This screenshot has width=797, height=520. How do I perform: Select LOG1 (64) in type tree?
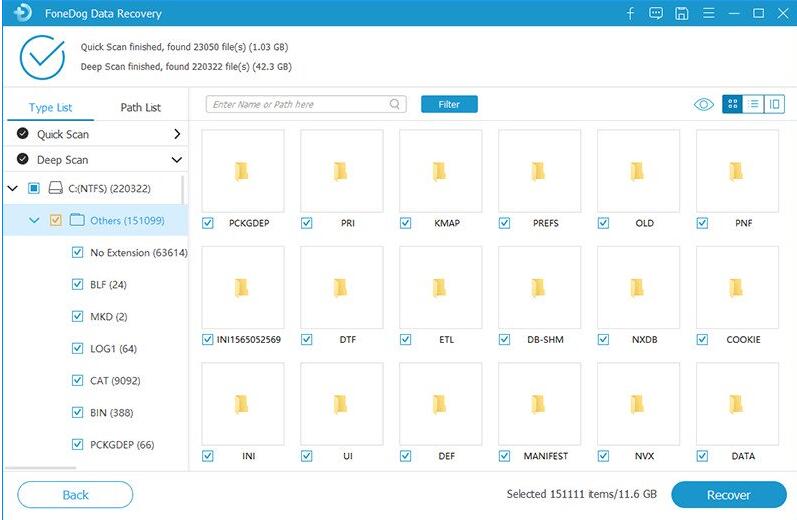(113, 348)
